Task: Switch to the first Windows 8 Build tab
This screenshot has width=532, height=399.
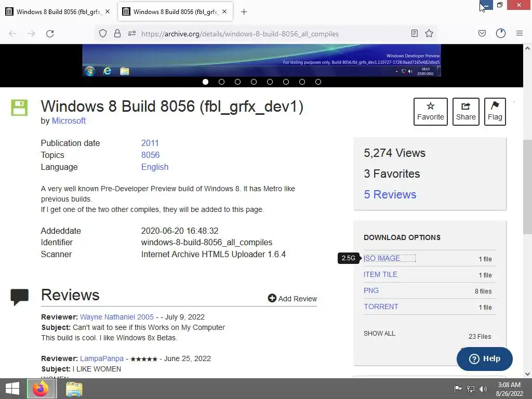Action: click(58, 11)
